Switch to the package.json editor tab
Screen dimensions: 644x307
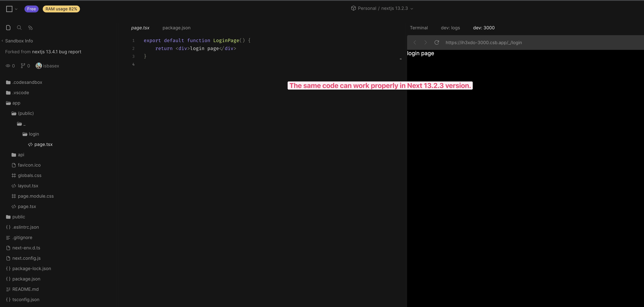coord(176,28)
